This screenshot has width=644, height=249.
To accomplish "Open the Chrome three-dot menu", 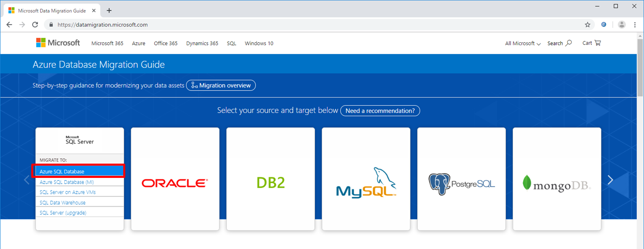I will coord(634,24).
